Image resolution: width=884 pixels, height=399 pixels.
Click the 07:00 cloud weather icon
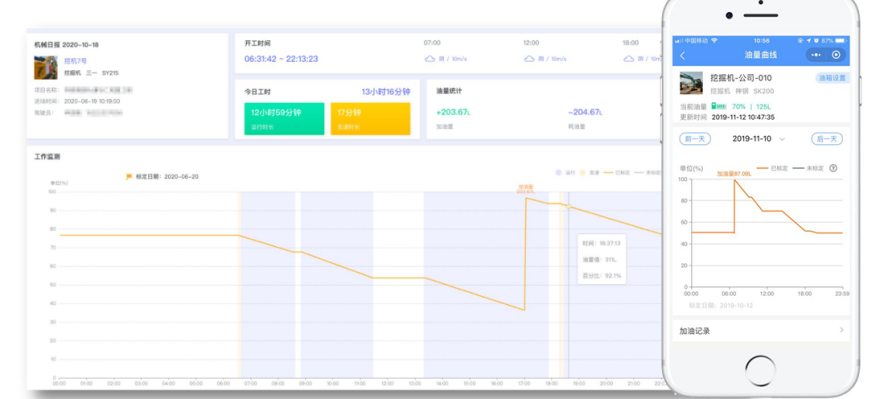[x=430, y=59]
